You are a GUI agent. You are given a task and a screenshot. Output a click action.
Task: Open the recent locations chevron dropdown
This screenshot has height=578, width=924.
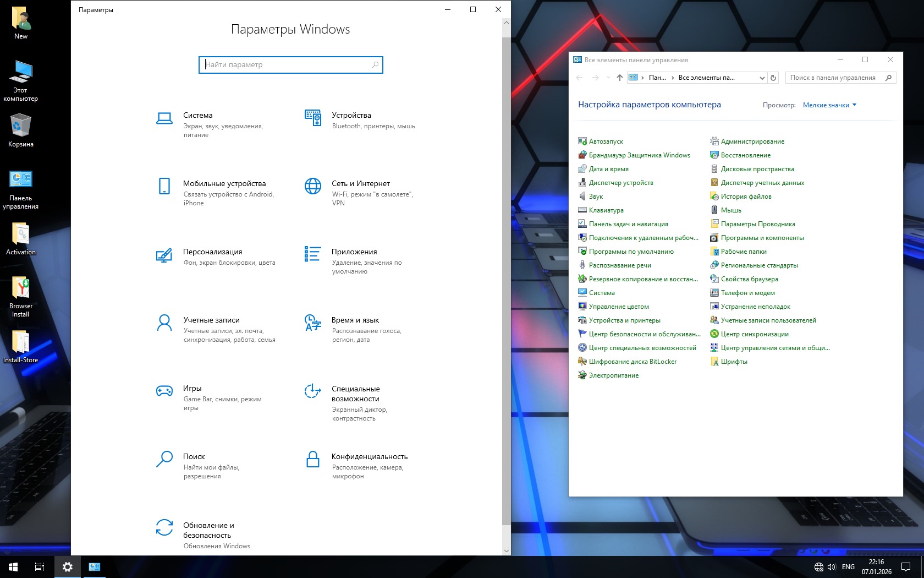pyautogui.click(x=608, y=78)
